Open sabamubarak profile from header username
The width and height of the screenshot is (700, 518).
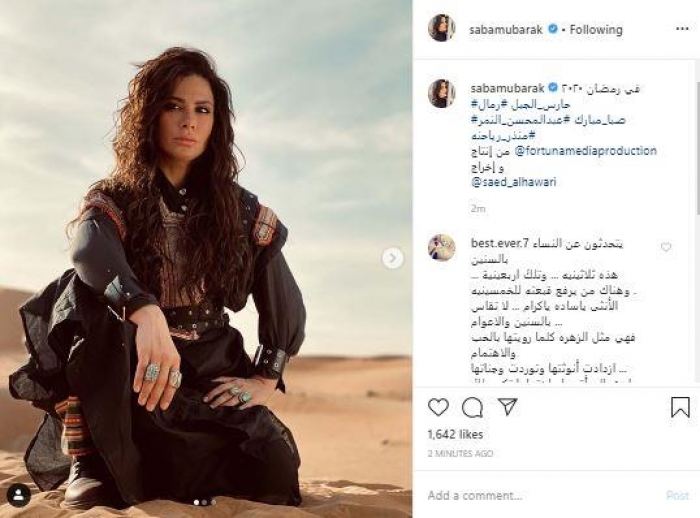point(506,29)
